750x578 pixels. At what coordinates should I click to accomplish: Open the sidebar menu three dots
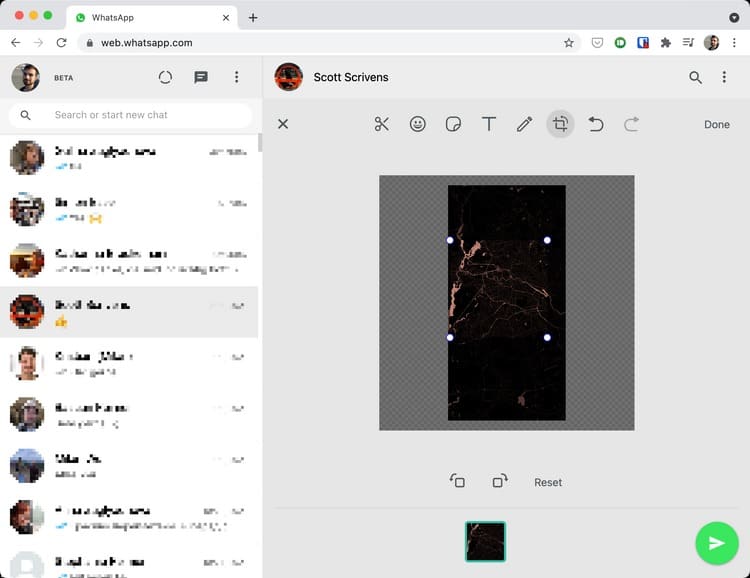pos(236,77)
